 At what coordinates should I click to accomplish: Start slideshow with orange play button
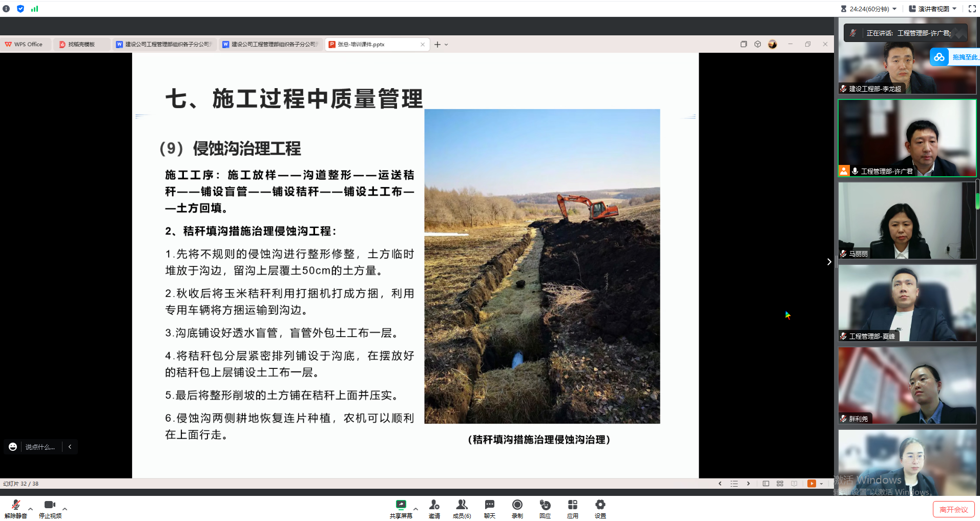click(x=811, y=484)
